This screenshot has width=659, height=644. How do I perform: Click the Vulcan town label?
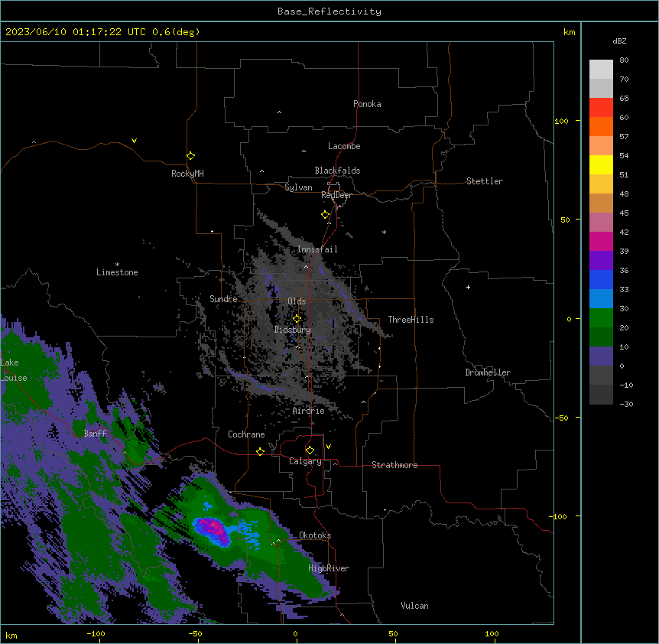click(415, 606)
